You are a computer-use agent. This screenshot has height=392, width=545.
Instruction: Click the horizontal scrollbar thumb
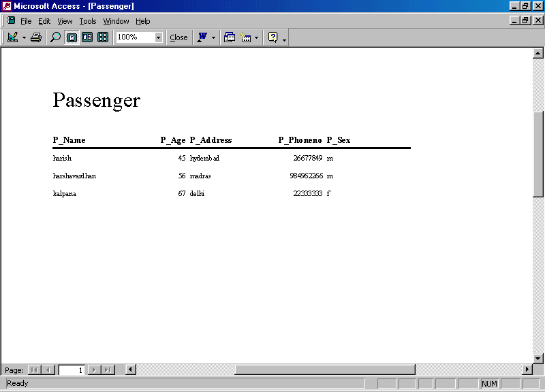pyautogui.click(x=325, y=370)
